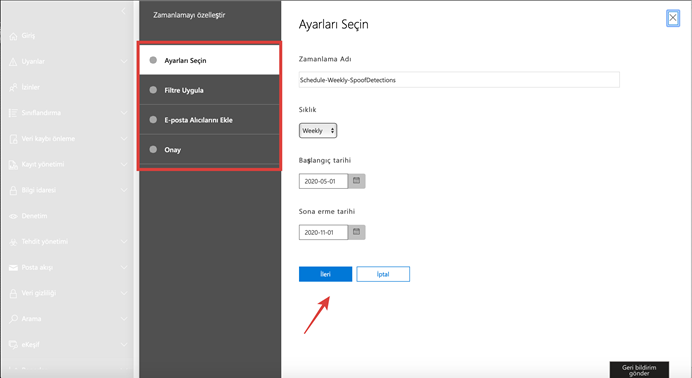Image resolution: width=692 pixels, height=378 pixels.
Task: Open calendar picker for Sona erme tarihi
Action: tap(357, 232)
